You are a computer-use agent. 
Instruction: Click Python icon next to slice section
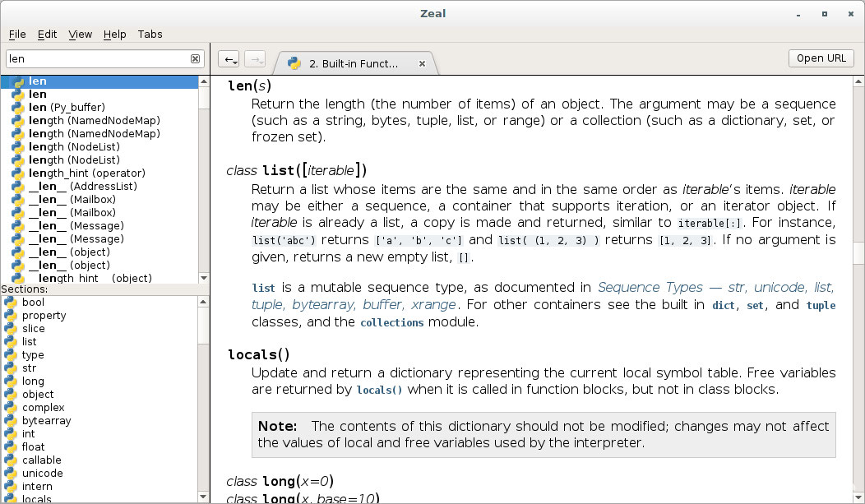[11, 329]
